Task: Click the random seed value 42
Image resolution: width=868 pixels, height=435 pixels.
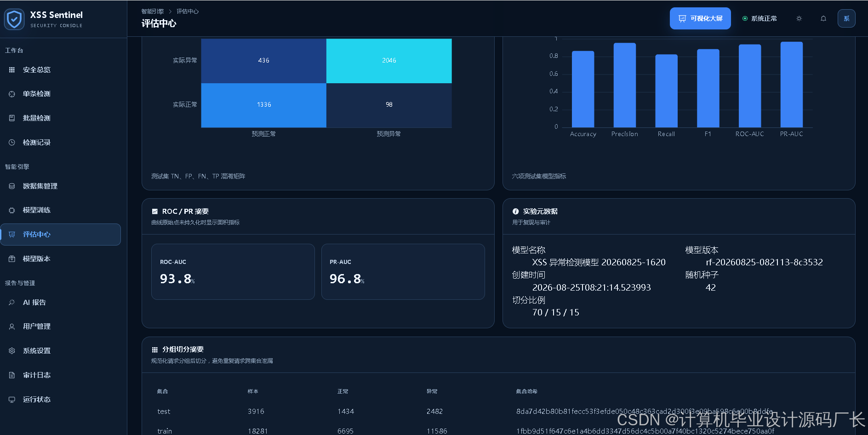Action: 711,287
